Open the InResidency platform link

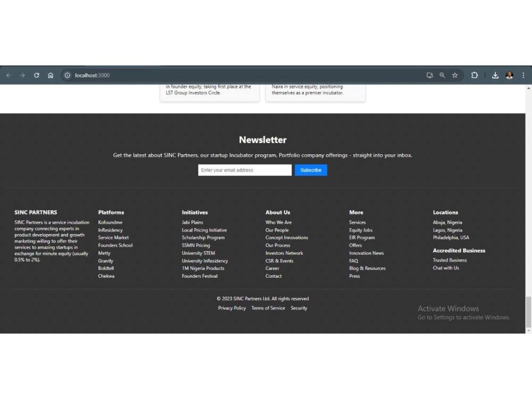[x=110, y=230]
